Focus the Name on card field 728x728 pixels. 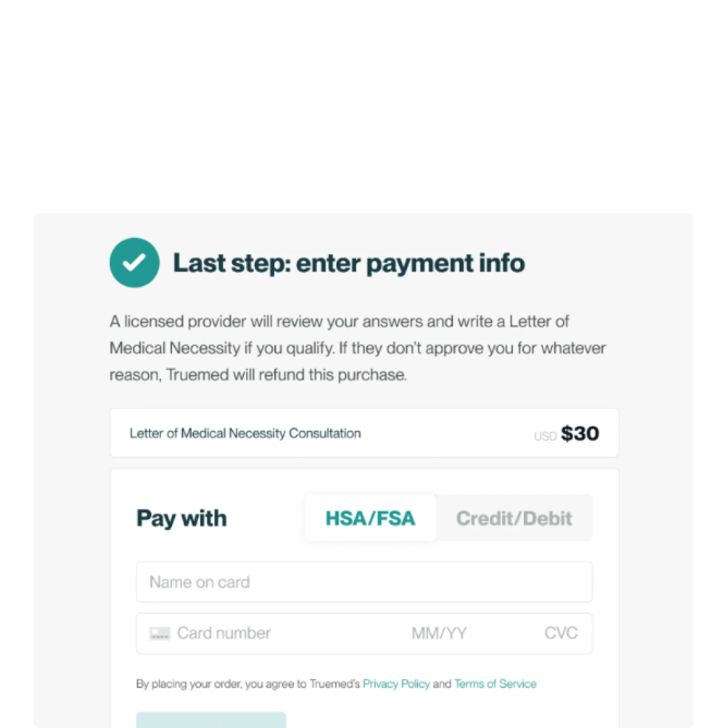[x=364, y=582]
